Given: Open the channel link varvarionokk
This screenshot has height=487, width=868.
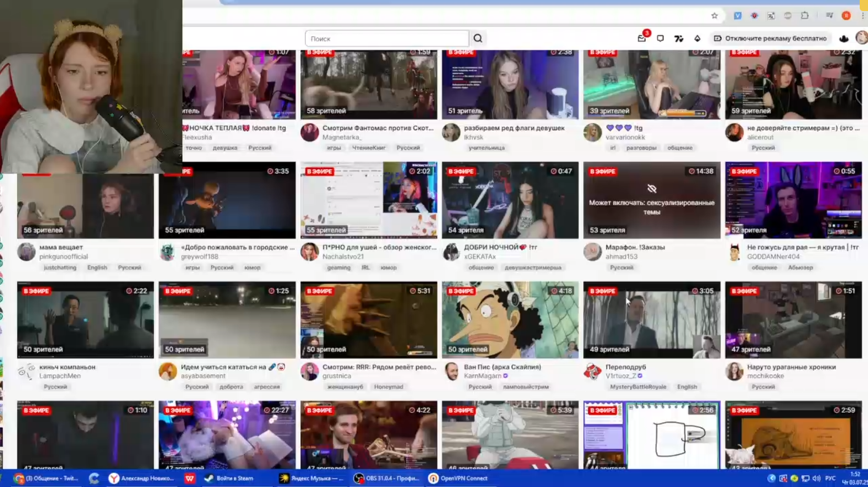Looking at the screenshot, I should point(625,137).
